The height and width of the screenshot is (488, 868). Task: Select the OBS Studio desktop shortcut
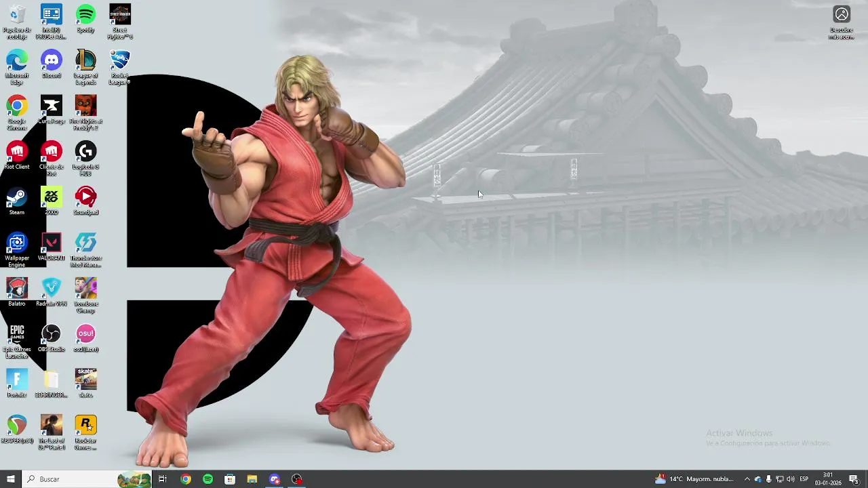pyautogui.click(x=52, y=337)
